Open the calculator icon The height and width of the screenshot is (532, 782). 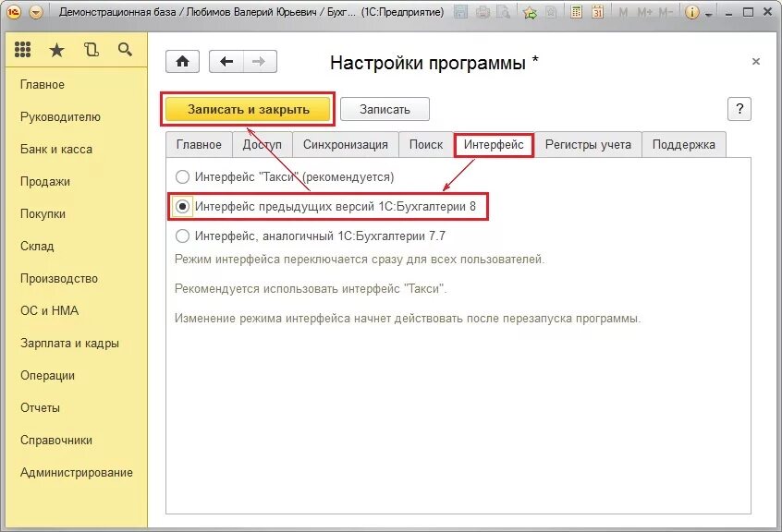click(576, 12)
